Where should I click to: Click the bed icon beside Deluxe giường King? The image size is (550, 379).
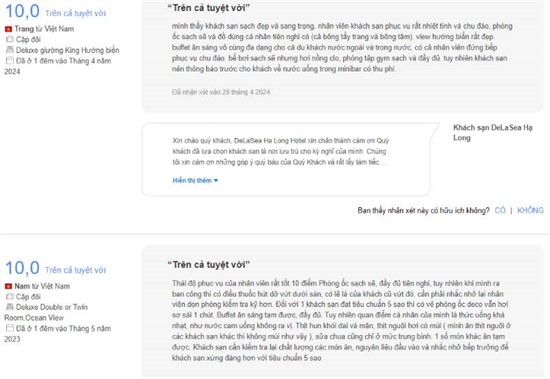tap(9, 50)
